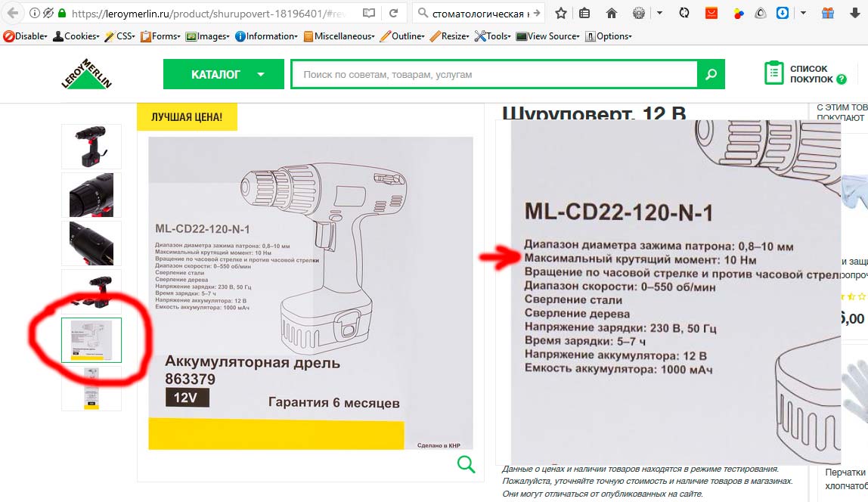Select the fifth thumbnail showing the box specs
This screenshot has height=502, width=868.
(91, 340)
